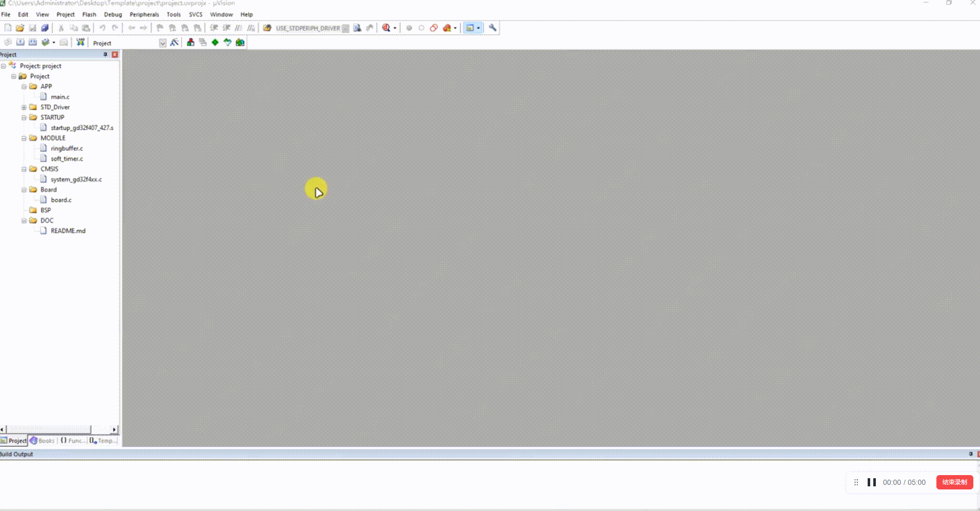Select README.md file in DOC folder
This screenshot has width=980, height=511.
click(68, 231)
